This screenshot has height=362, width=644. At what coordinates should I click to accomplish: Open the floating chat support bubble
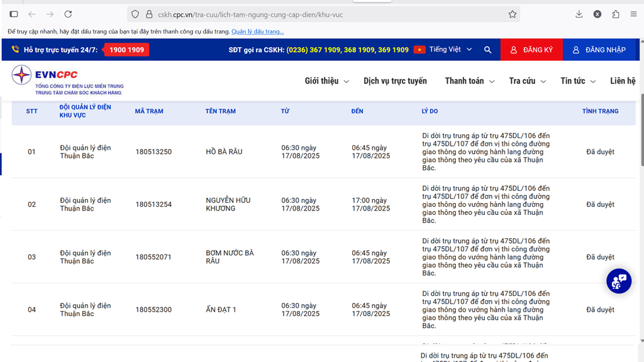click(618, 281)
